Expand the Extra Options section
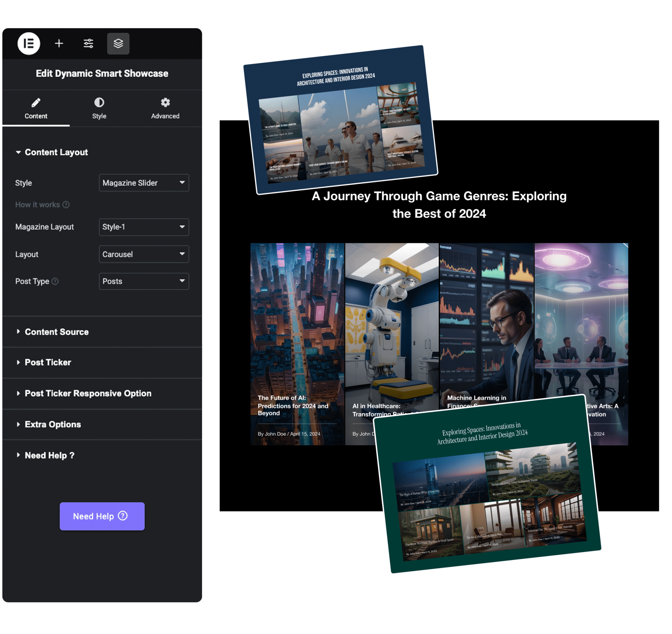This screenshot has width=672, height=634. tap(53, 424)
